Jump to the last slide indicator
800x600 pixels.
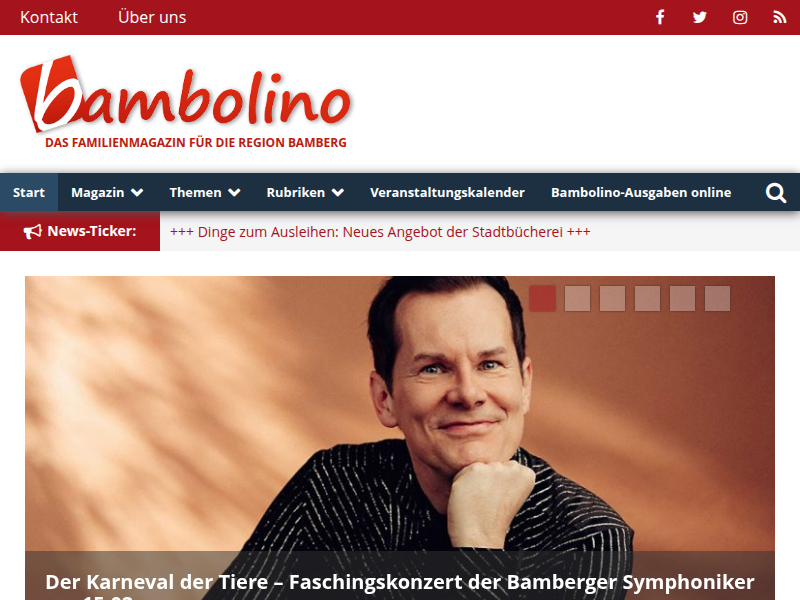[717, 298]
